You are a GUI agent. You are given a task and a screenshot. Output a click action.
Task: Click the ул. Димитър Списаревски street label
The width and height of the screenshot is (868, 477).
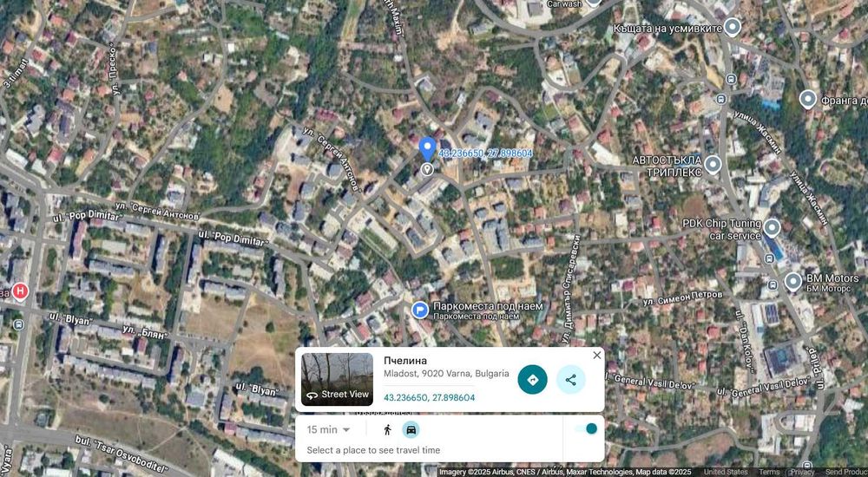click(572, 289)
